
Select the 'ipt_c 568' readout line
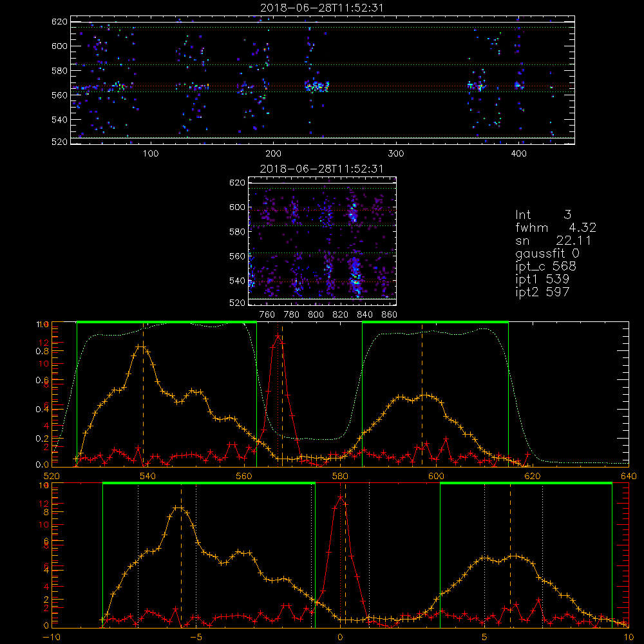(x=546, y=267)
